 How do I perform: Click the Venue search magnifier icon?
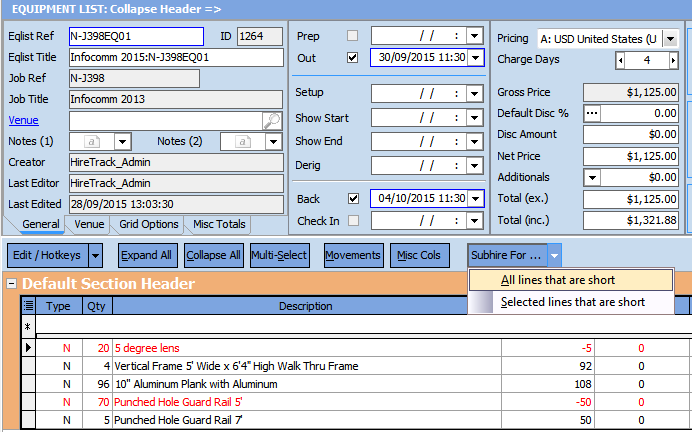272,121
